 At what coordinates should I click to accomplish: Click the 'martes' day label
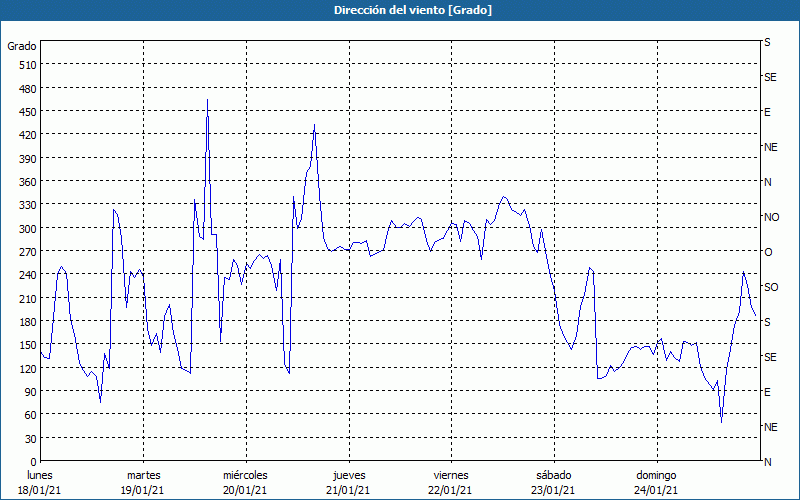point(143,475)
